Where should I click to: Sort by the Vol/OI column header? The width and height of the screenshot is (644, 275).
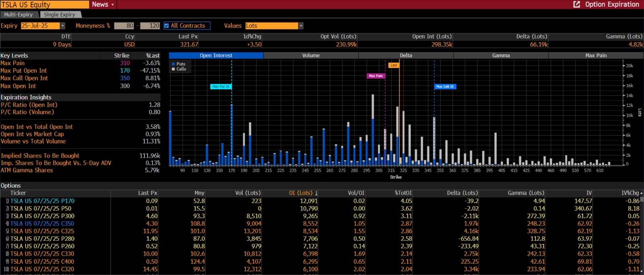pyautogui.click(x=356, y=193)
